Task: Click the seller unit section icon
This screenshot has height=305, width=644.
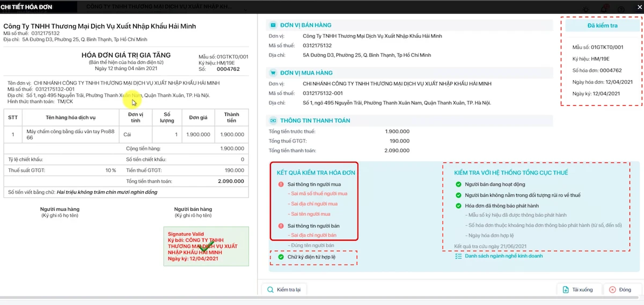Action: point(274,25)
